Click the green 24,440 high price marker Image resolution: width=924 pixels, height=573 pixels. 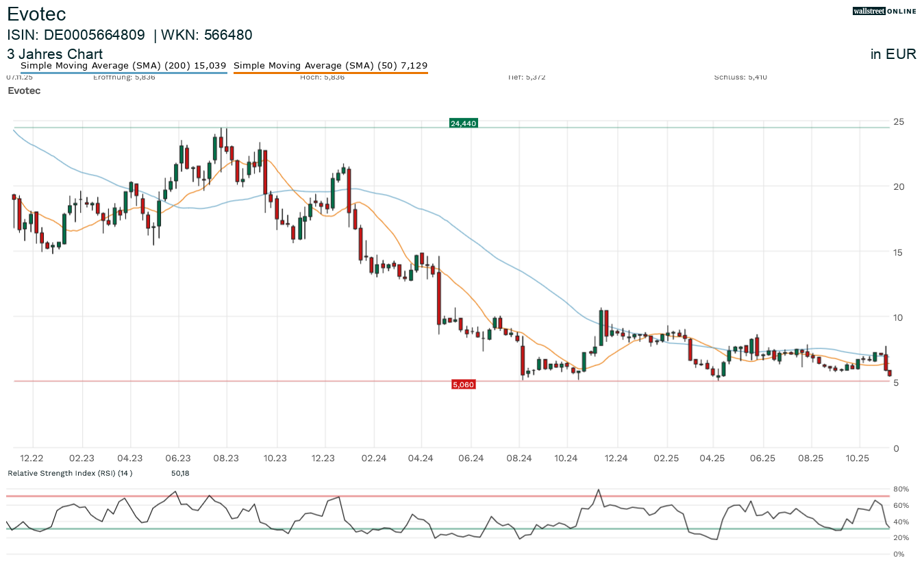pyautogui.click(x=463, y=123)
